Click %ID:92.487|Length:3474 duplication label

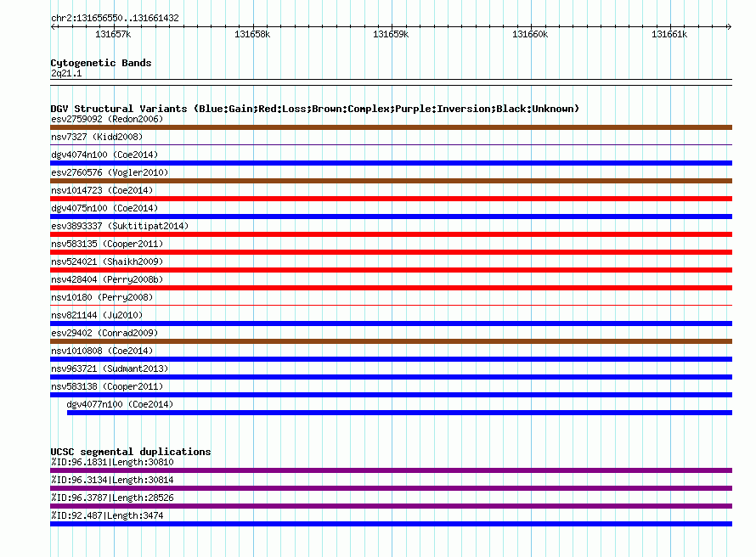[x=107, y=515]
